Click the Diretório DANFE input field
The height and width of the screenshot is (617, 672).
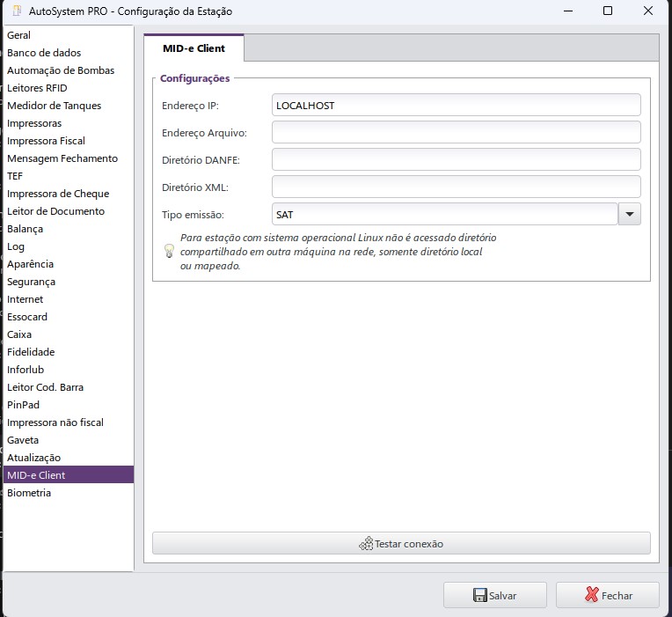tap(456, 159)
